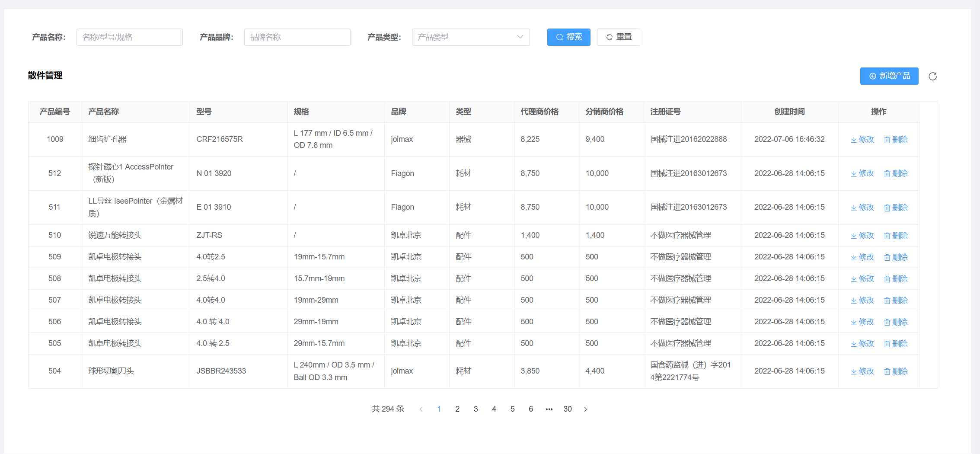Click creation time 2022-07-06 16:46:32
The image size is (980, 454).
point(789,139)
